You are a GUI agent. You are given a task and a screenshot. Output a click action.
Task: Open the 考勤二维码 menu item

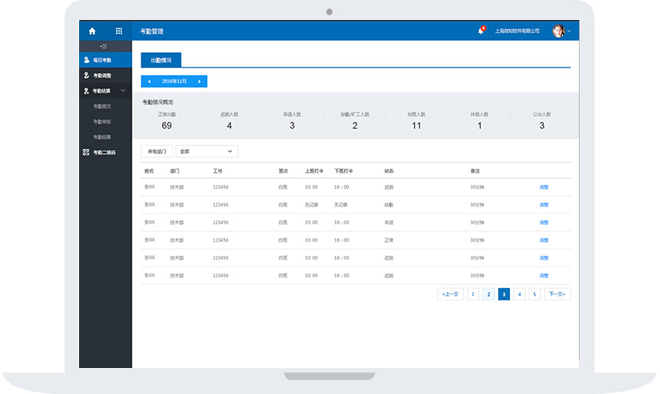(x=105, y=152)
